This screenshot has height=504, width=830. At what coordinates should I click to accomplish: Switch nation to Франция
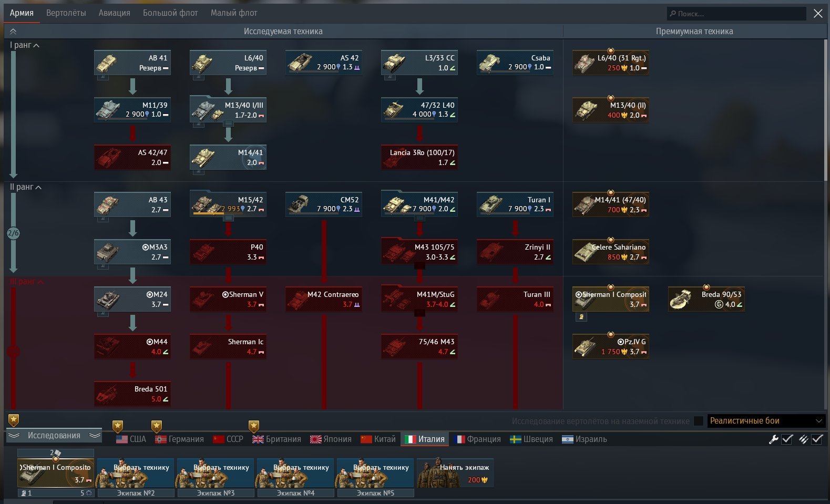tap(477, 439)
